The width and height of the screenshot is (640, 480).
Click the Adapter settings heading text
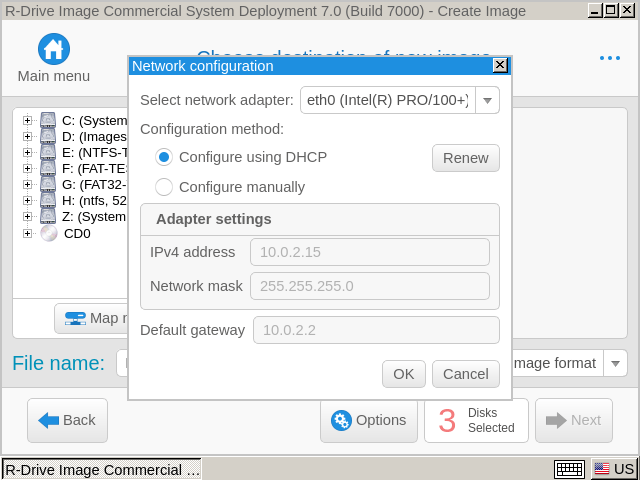(x=213, y=219)
